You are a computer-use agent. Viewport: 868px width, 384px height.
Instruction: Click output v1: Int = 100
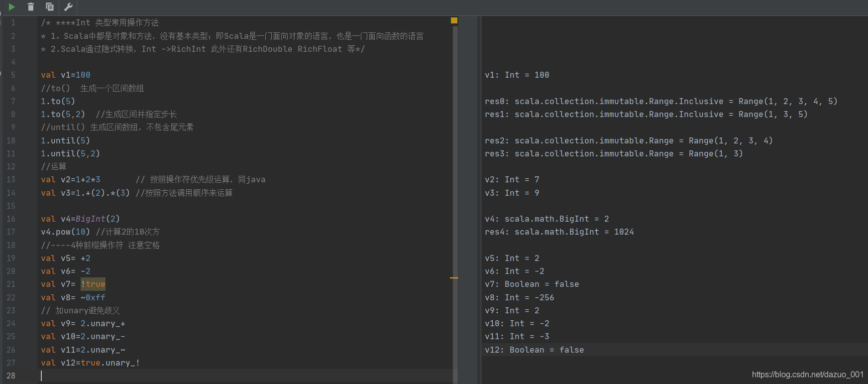tap(517, 75)
